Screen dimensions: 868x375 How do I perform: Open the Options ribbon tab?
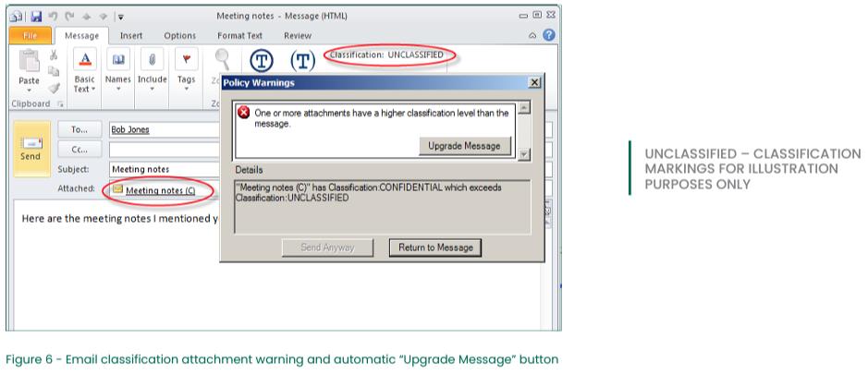(x=180, y=35)
